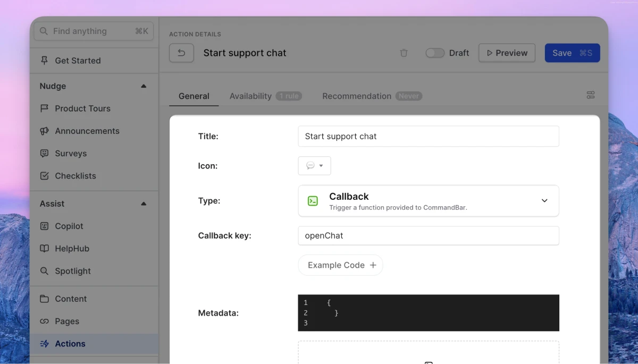The height and width of the screenshot is (364, 638).
Task: Click the Actions lightning icon
Action: [45, 344]
